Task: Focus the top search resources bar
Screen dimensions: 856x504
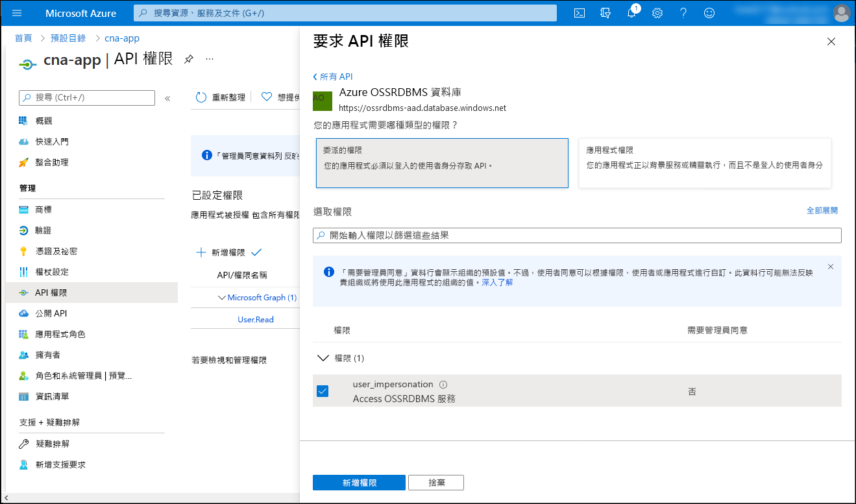Action: click(345, 13)
